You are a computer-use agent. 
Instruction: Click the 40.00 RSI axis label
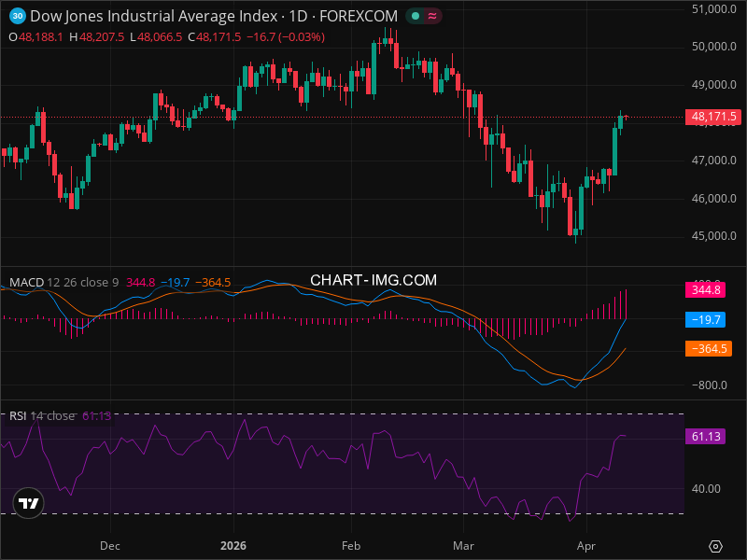point(706,489)
